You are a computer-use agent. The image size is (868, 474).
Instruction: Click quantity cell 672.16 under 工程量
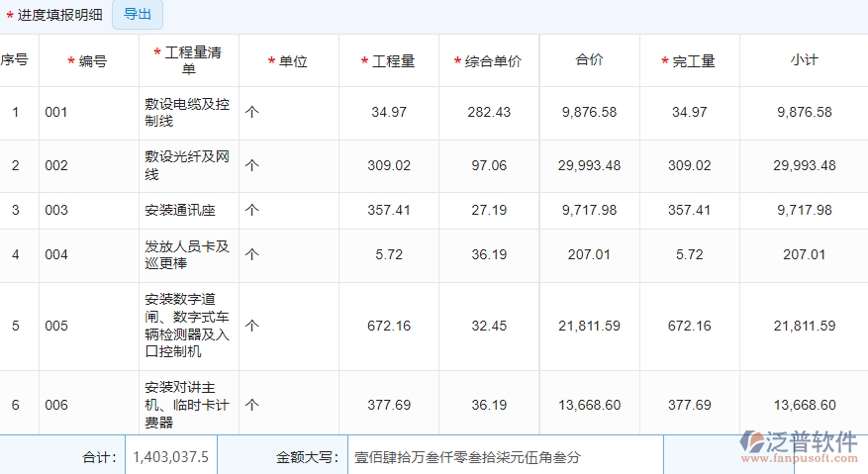[389, 326]
